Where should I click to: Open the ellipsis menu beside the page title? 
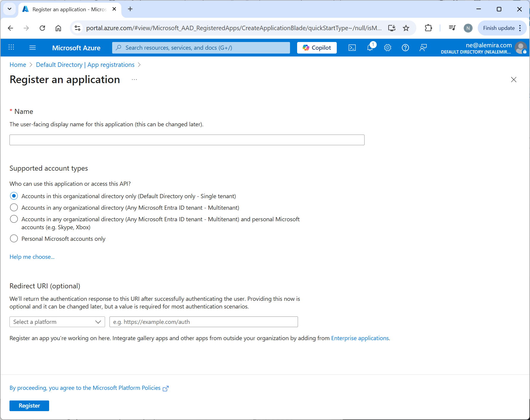[134, 80]
